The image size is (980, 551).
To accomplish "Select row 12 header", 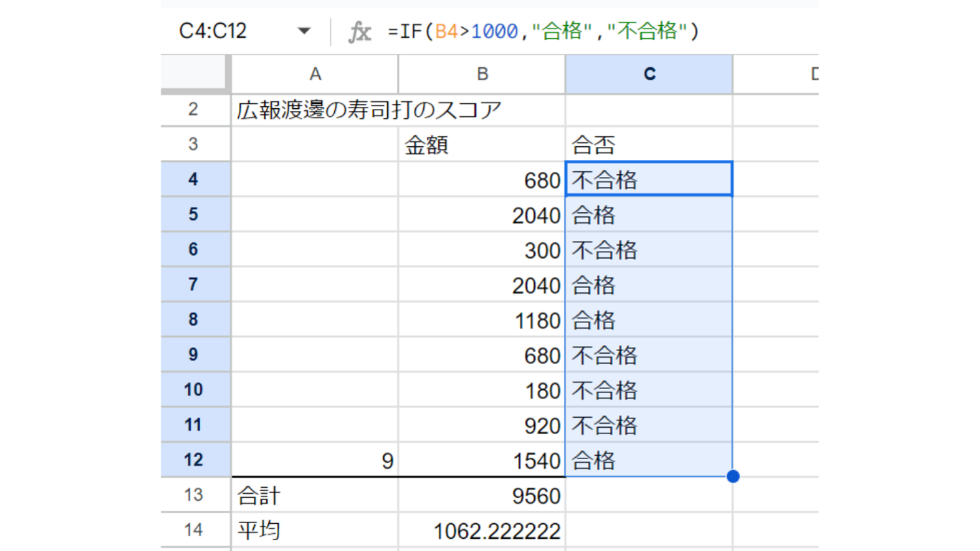I will 196,460.
